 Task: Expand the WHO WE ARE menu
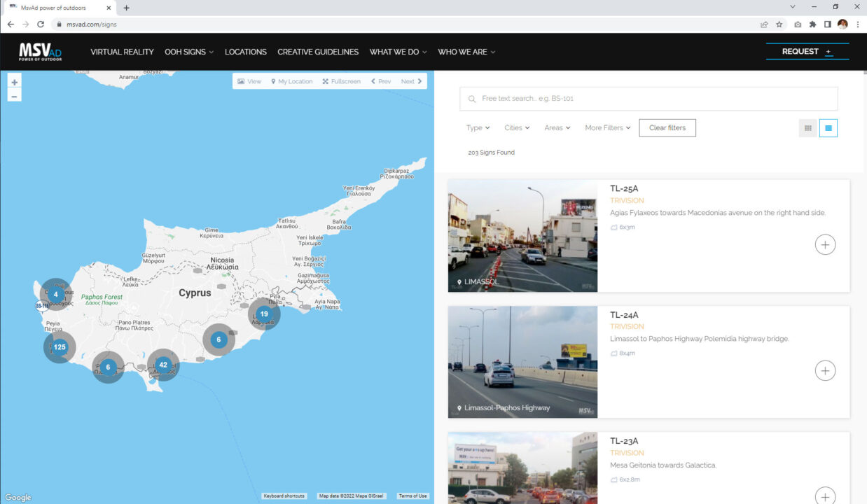click(x=466, y=52)
